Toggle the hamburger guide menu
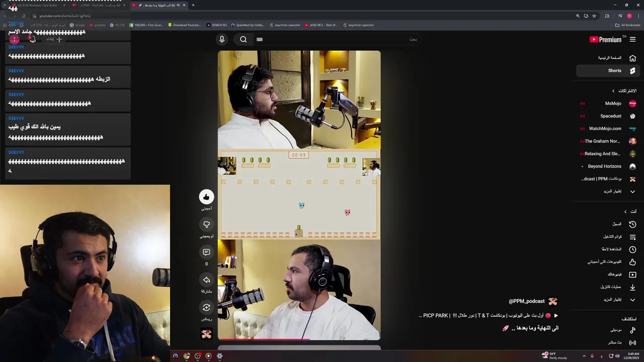644x362 pixels. click(632, 39)
